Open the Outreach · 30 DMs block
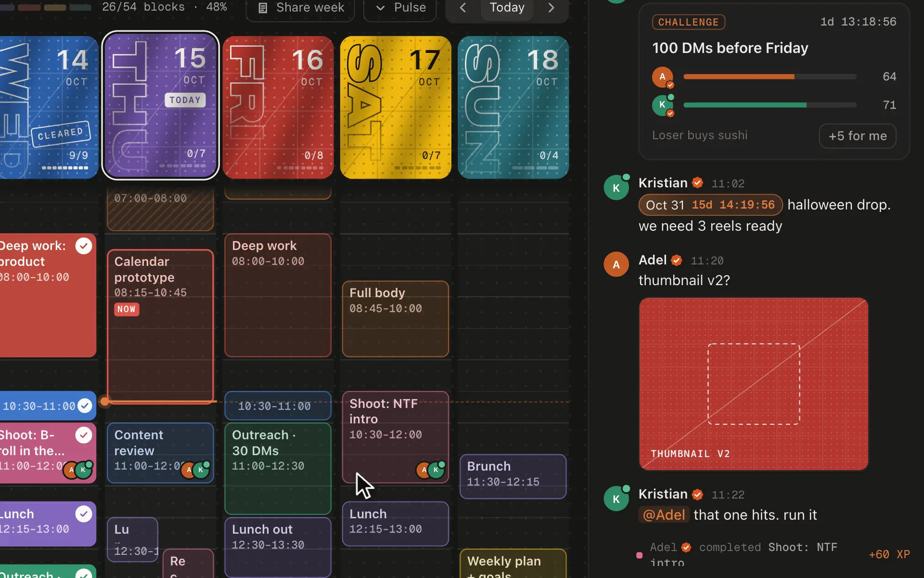The image size is (924, 578). click(278, 469)
